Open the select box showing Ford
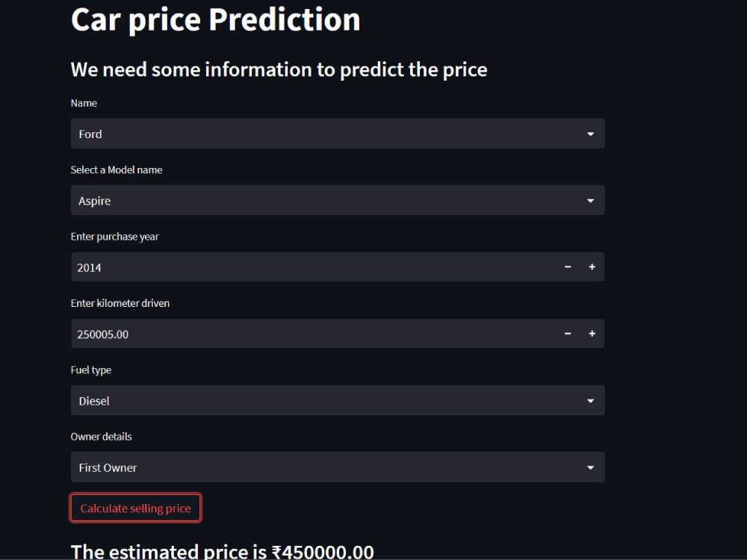Viewport: 747px width, 560px height. coord(338,134)
